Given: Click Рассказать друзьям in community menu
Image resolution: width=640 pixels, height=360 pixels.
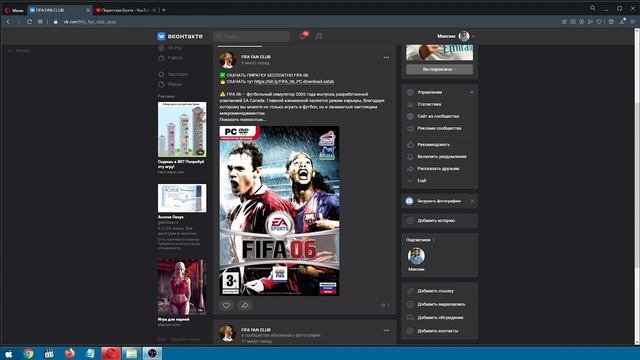Looking at the screenshot, I should pyautogui.click(x=438, y=169).
